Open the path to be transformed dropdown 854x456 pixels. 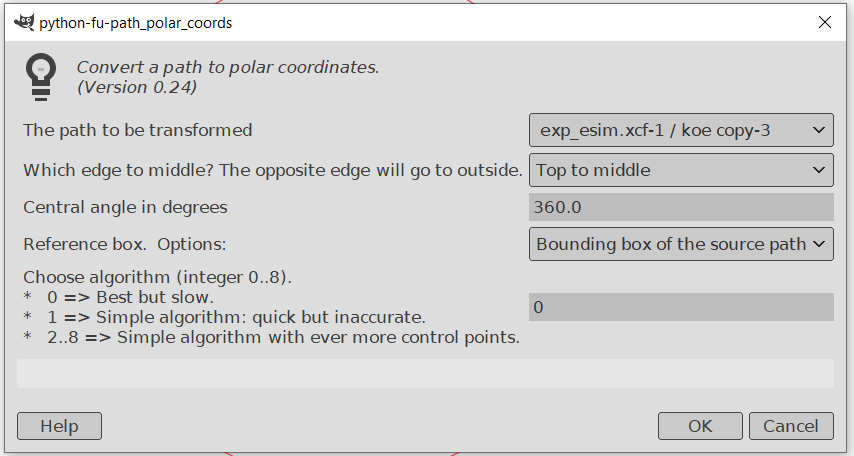click(x=680, y=130)
